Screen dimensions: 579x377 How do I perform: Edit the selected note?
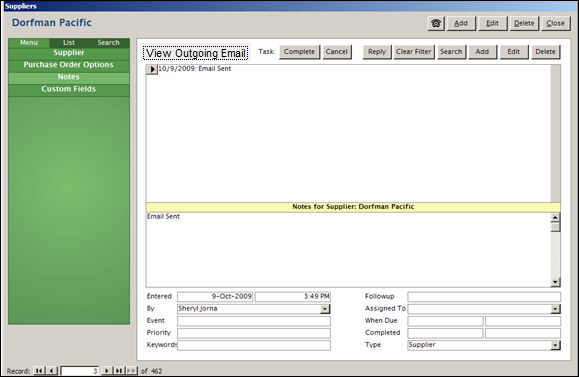pos(514,52)
